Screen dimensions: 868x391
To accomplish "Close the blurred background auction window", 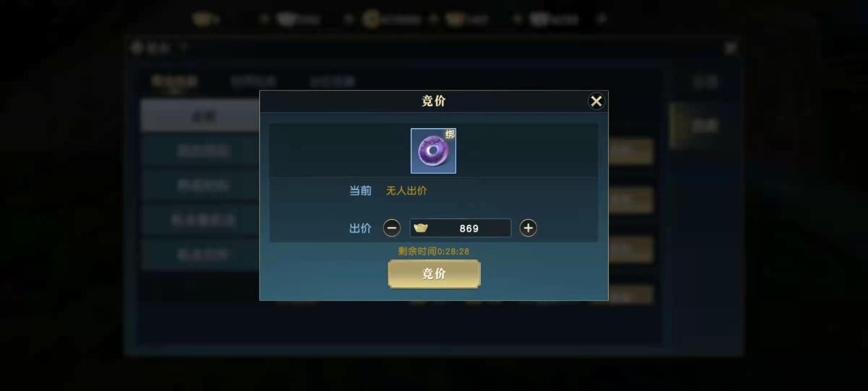I will coord(731,48).
